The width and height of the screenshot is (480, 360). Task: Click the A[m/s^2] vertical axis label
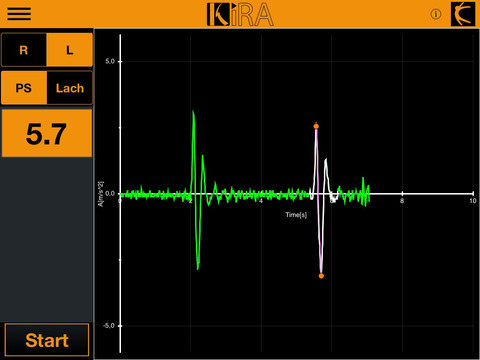click(101, 194)
